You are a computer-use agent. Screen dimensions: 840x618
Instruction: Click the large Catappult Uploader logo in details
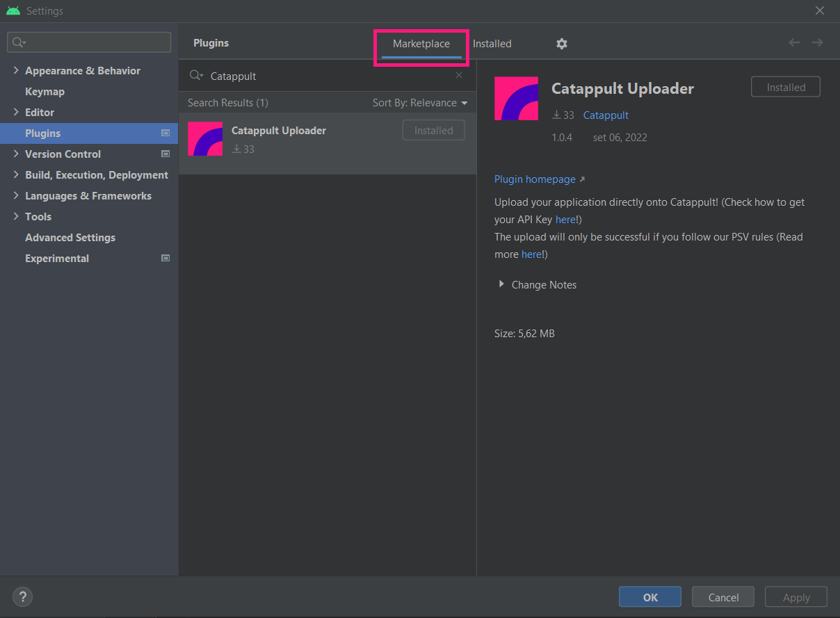(x=516, y=99)
